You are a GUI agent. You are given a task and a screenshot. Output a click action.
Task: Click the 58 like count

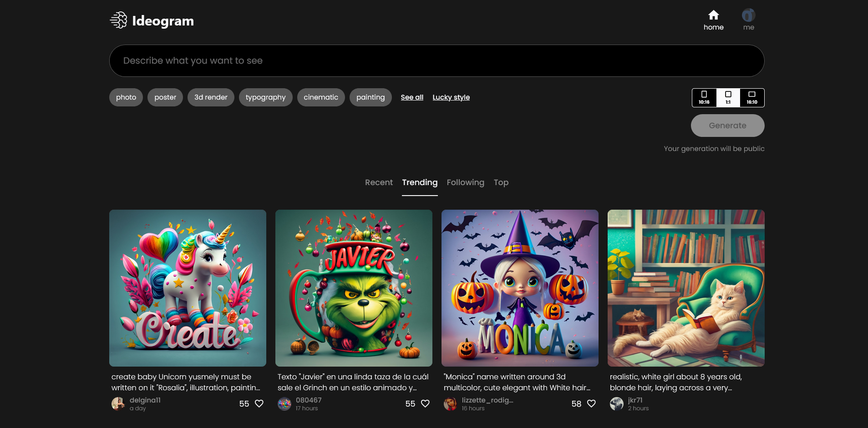tap(576, 404)
